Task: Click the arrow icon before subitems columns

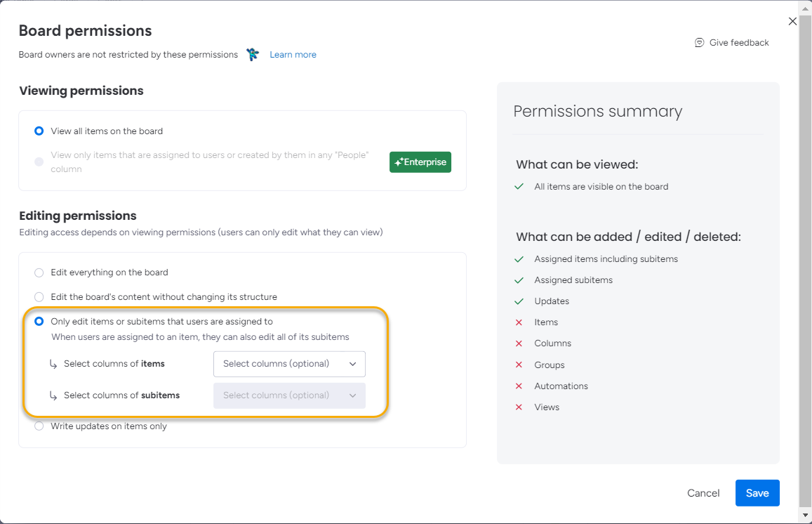Action: (54, 395)
